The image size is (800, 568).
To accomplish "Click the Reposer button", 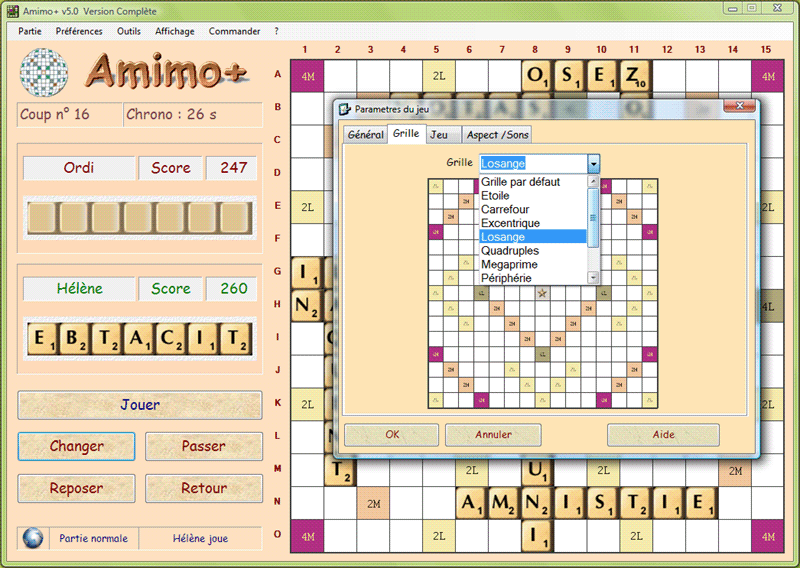I will point(77,488).
